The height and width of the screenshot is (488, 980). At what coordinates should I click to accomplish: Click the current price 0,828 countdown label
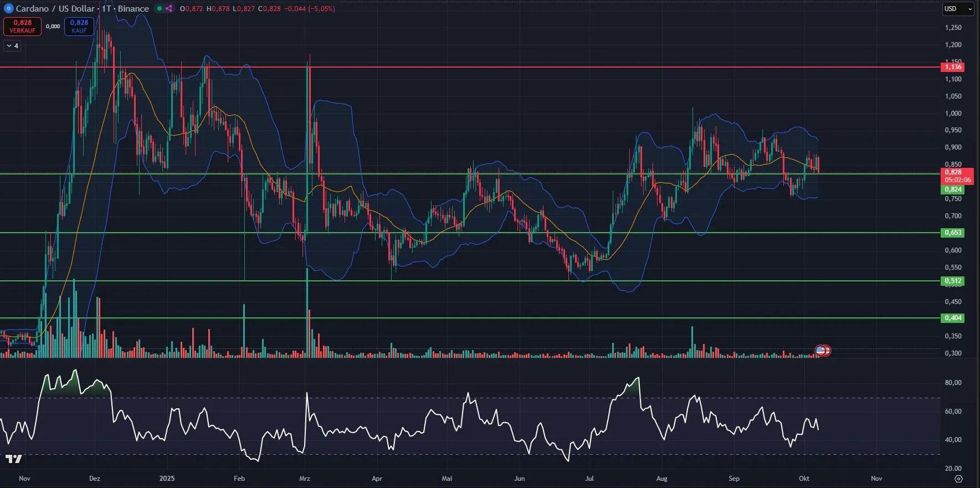[957, 176]
